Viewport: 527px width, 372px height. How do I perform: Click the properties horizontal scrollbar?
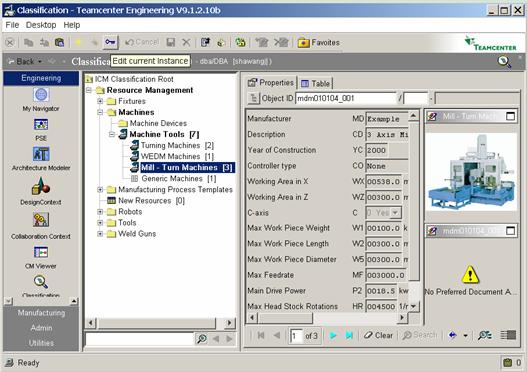point(326,318)
